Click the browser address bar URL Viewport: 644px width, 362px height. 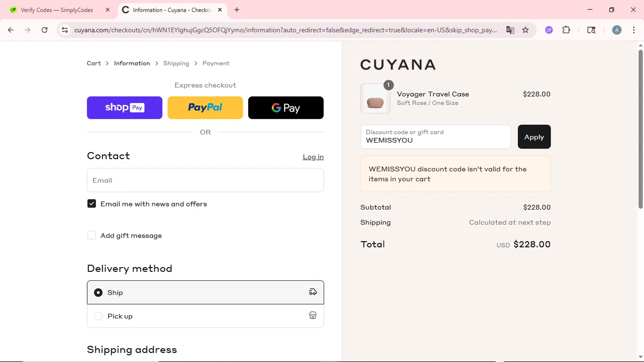pos(286,30)
